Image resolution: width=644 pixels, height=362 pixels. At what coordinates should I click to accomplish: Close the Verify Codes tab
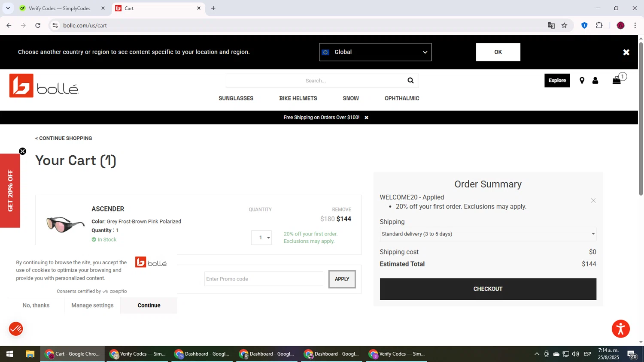[103, 8]
